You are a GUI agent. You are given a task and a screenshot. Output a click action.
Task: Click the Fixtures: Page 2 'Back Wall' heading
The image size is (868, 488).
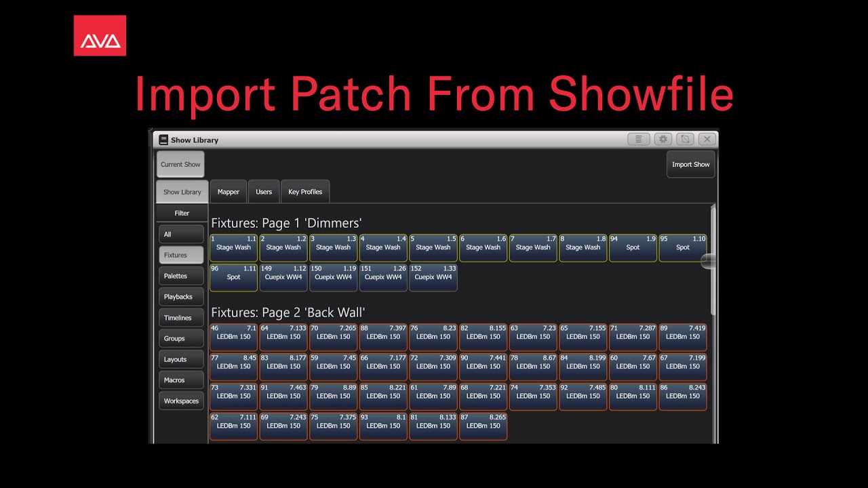tap(288, 312)
